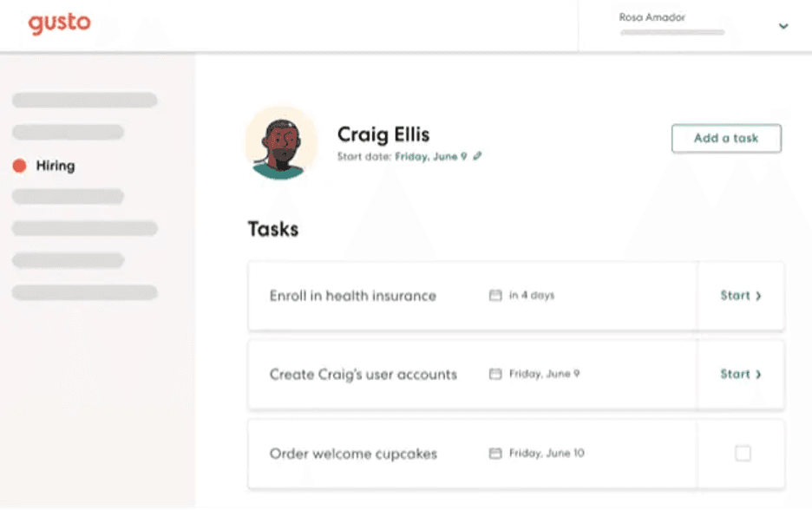The height and width of the screenshot is (510, 812).
Task: Open the Hiring sidebar menu item
Action: tap(55, 166)
